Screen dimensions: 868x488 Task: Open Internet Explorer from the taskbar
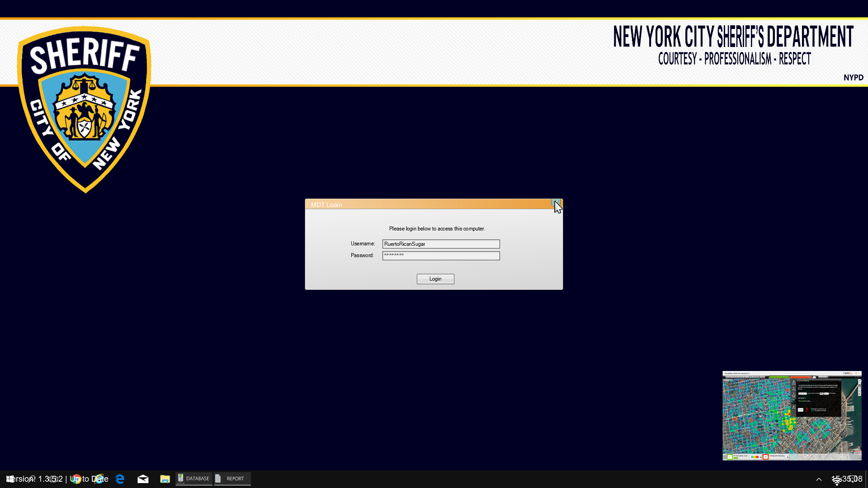click(x=99, y=479)
